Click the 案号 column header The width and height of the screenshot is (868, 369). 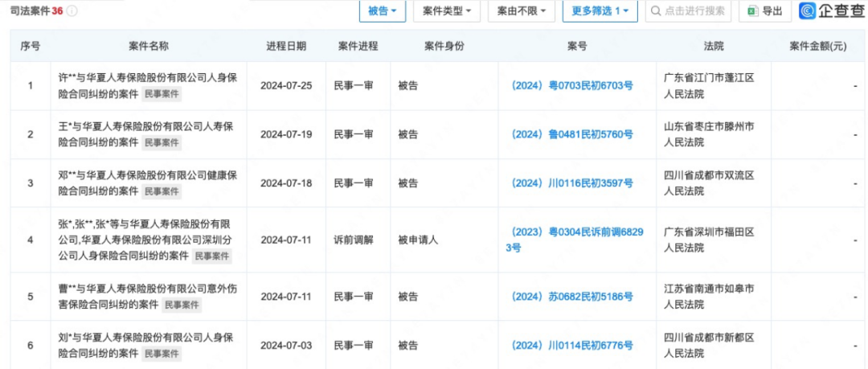pos(577,47)
